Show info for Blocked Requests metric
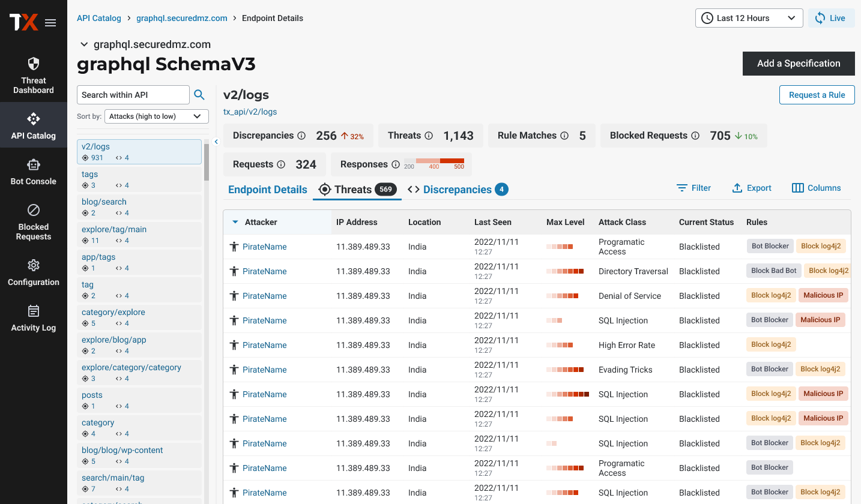Screen dimensions: 861x504 coord(695,136)
